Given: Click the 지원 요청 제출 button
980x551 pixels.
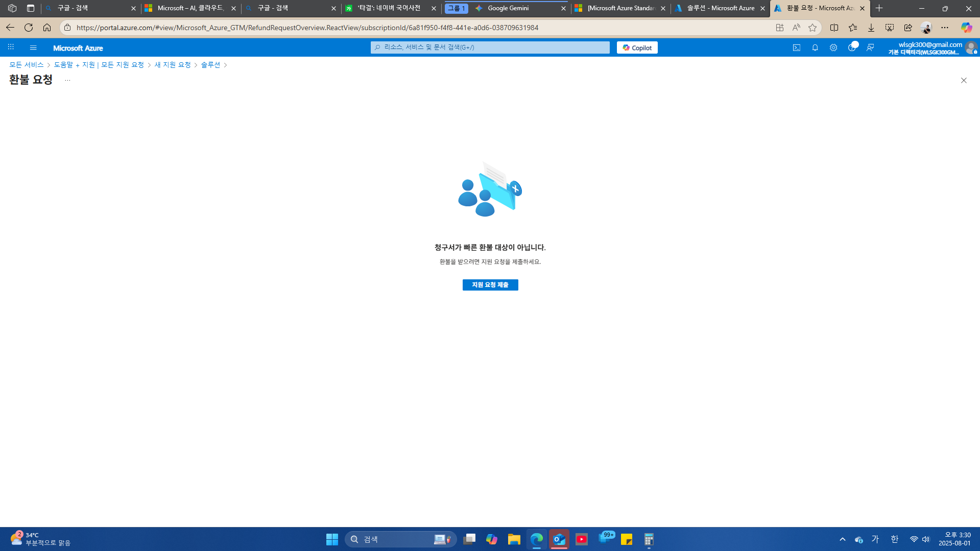Looking at the screenshot, I should tap(490, 285).
